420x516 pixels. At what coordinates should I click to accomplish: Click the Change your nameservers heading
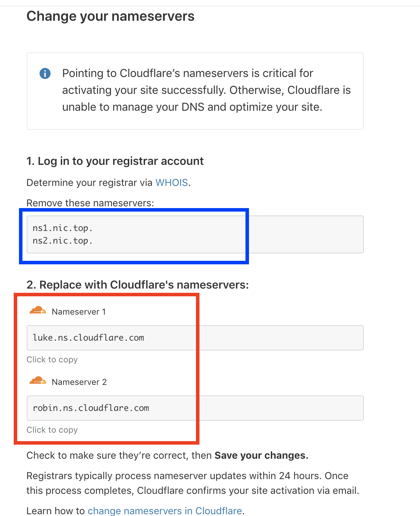[111, 17]
